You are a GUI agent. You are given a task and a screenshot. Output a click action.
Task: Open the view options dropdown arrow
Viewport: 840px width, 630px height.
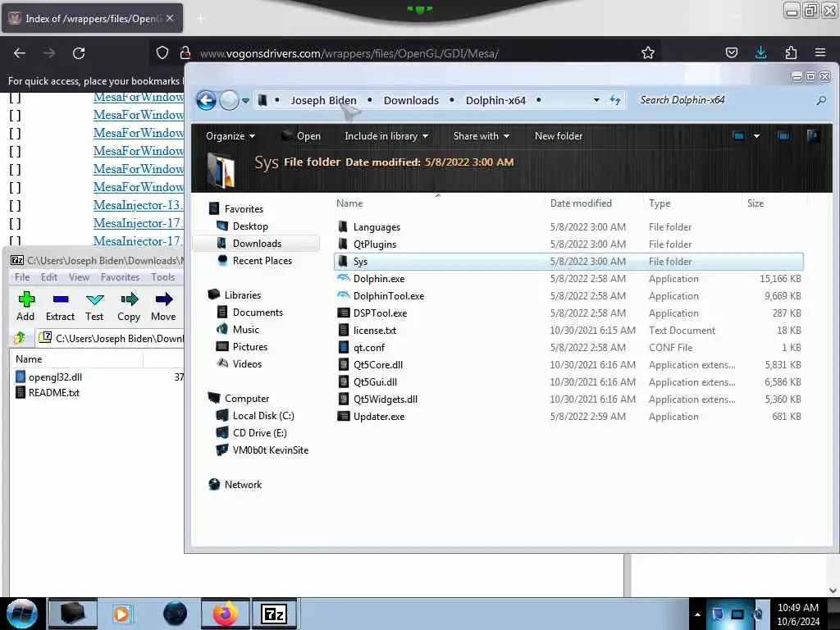[x=756, y=136]
